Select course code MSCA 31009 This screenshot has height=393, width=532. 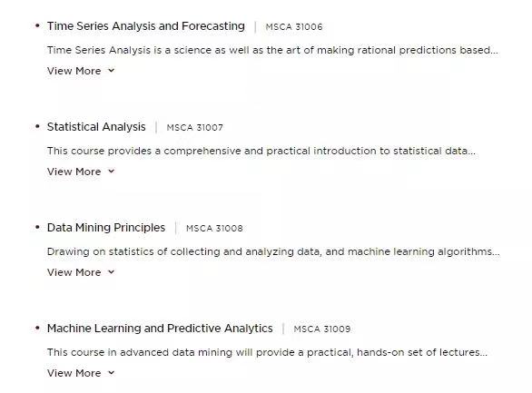[322, 329]
